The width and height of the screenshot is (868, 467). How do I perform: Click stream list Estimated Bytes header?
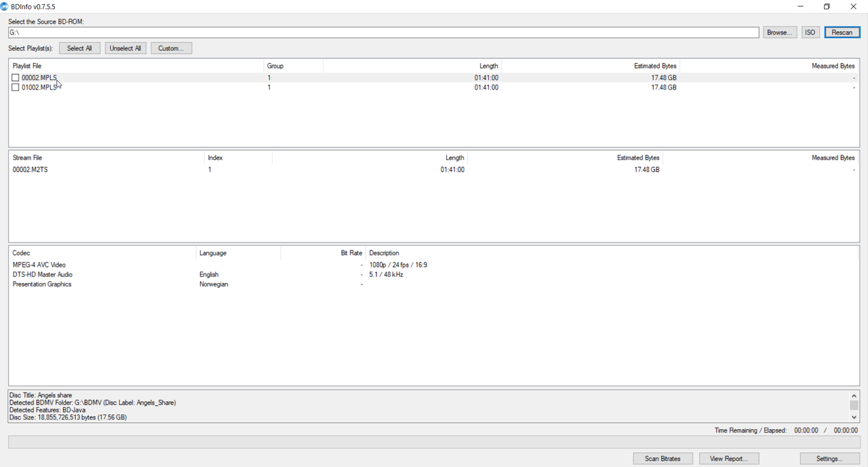pyautogui.click(x=566, y=157)
